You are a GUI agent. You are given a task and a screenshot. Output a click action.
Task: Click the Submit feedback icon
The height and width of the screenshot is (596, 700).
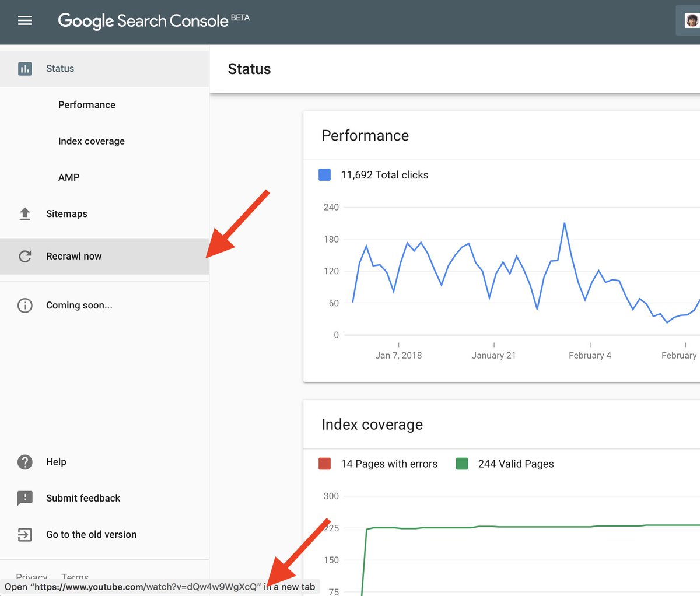pos(24,498)
